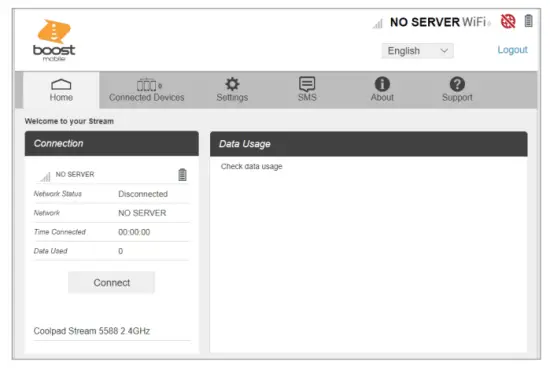The height and width of the screenshot is (373, 550).
Task: Click the Data Used value 0
Action: tap(121, 251)
